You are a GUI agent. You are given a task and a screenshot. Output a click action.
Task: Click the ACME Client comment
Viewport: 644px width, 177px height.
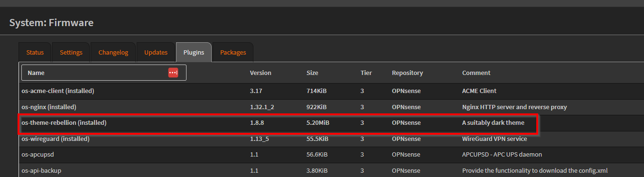pos(479,91)
